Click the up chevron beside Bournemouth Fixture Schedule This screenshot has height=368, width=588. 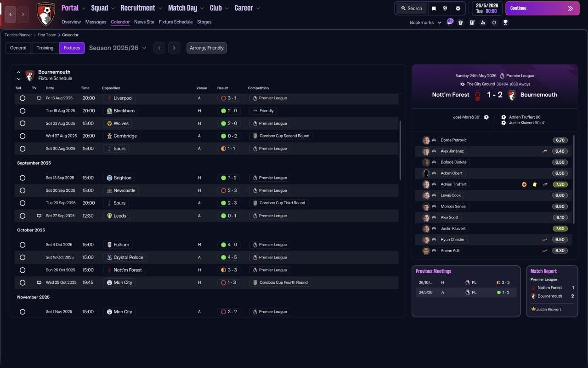(x=19, y=72)
